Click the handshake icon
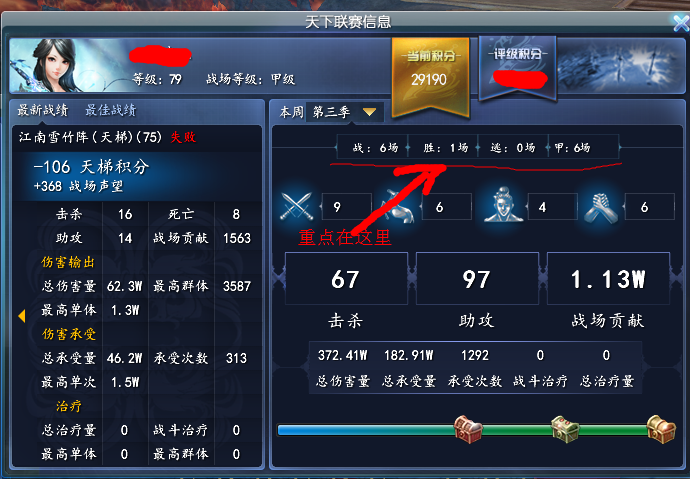The width and height of the screenshot is (690, 479). (600, 208)
